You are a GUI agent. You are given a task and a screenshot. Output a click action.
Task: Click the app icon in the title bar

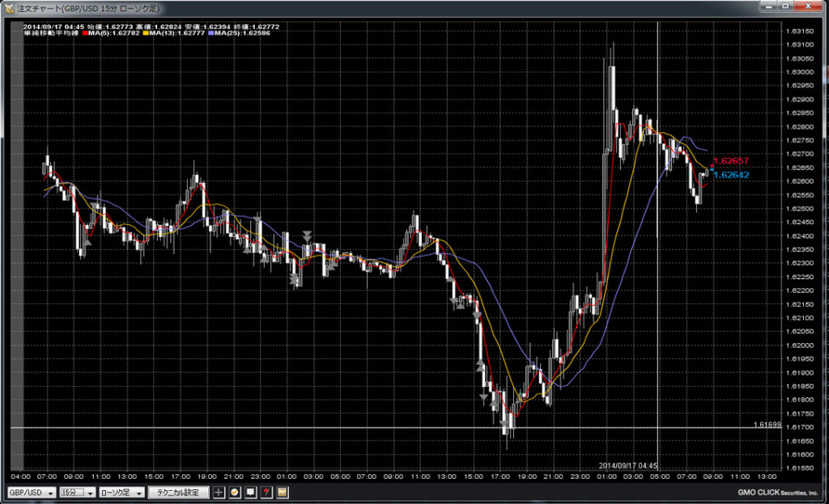coord(10,6)
